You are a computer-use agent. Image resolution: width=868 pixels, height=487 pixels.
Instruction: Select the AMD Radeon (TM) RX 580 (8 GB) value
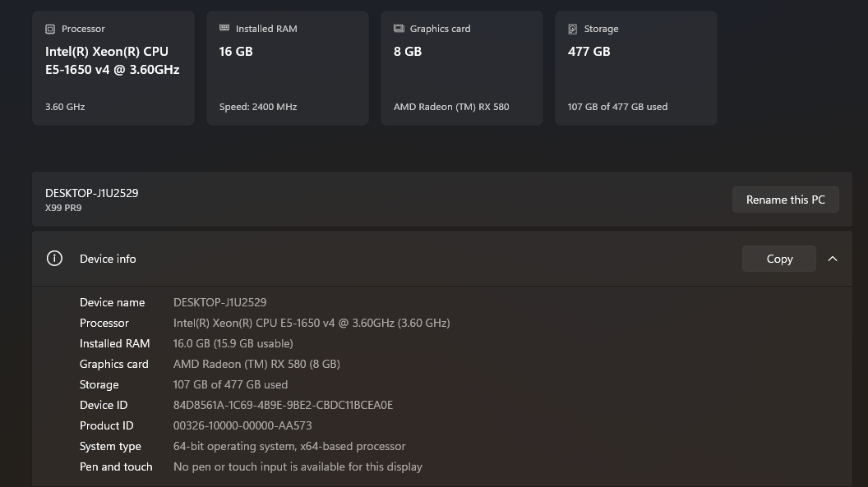click(256, 364)
